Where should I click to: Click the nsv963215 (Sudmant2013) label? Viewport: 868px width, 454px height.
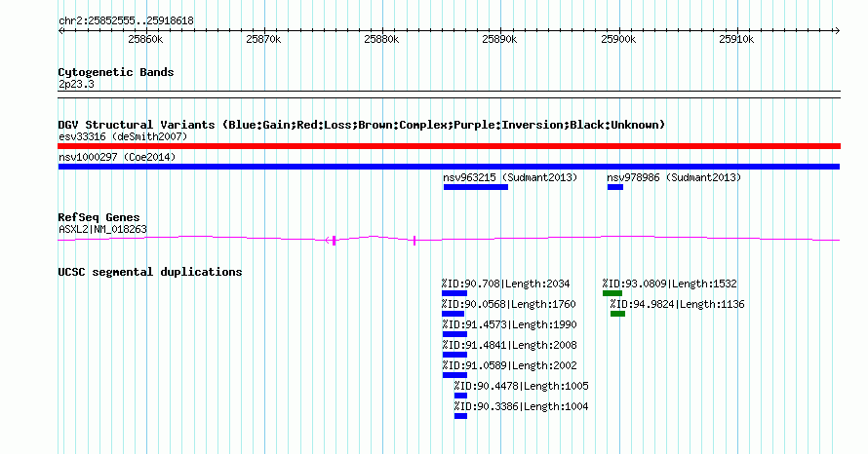pyautogui.click(x=510, y=177)
